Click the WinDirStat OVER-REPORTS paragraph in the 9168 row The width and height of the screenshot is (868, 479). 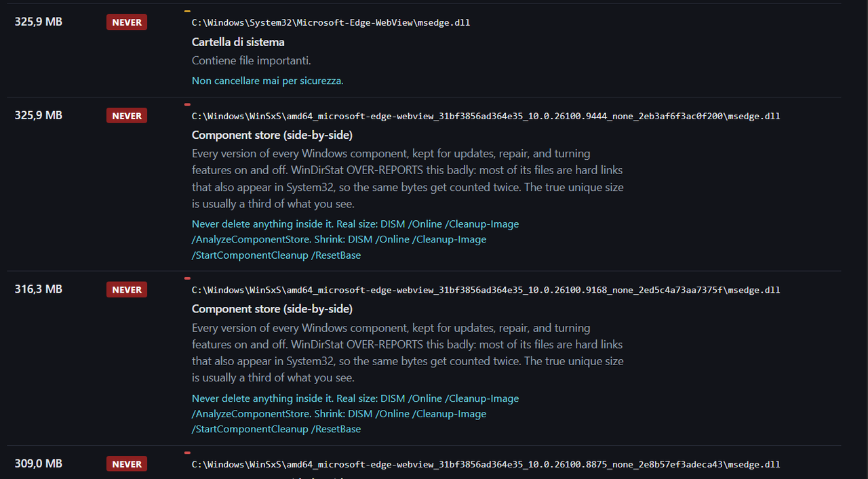click(408, 353)
